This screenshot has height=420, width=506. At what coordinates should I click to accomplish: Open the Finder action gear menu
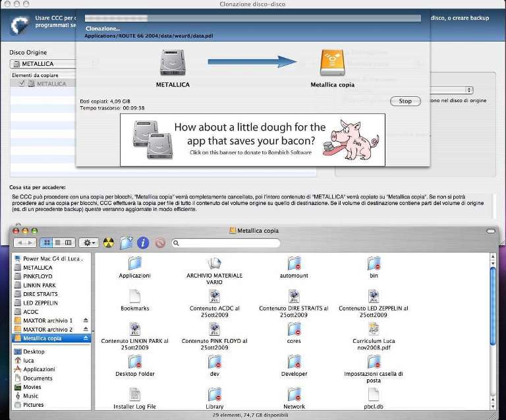point(88,243)
